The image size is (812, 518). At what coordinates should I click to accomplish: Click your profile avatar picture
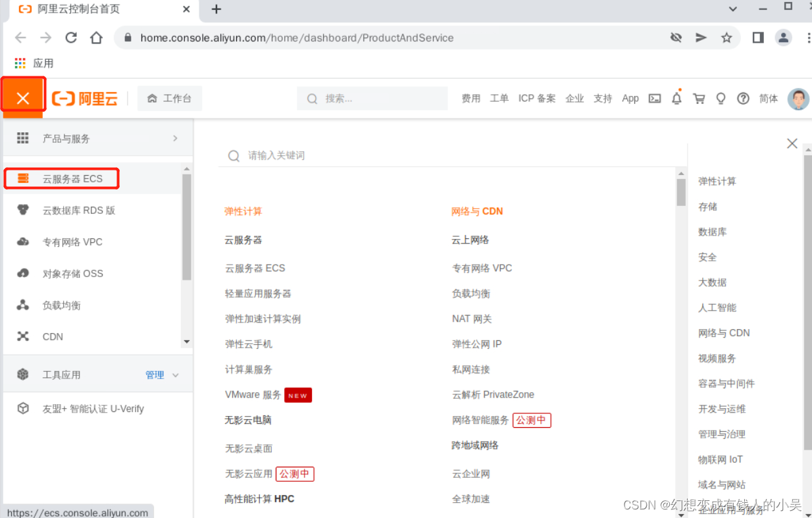tap(797, 98)
